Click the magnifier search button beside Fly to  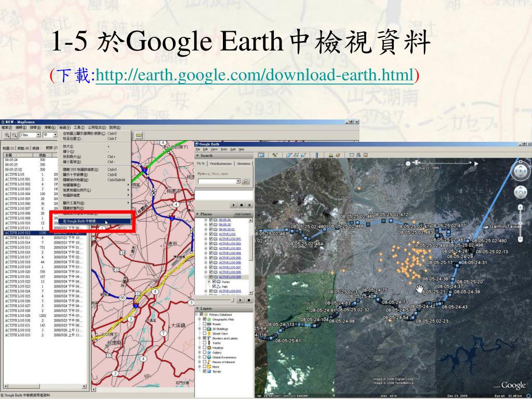point(245,181)
